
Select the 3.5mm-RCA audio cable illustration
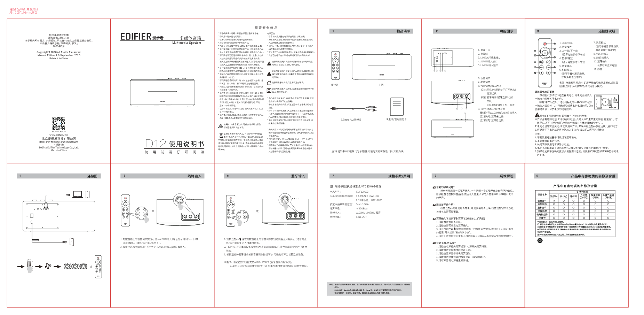tap(352, 108)
